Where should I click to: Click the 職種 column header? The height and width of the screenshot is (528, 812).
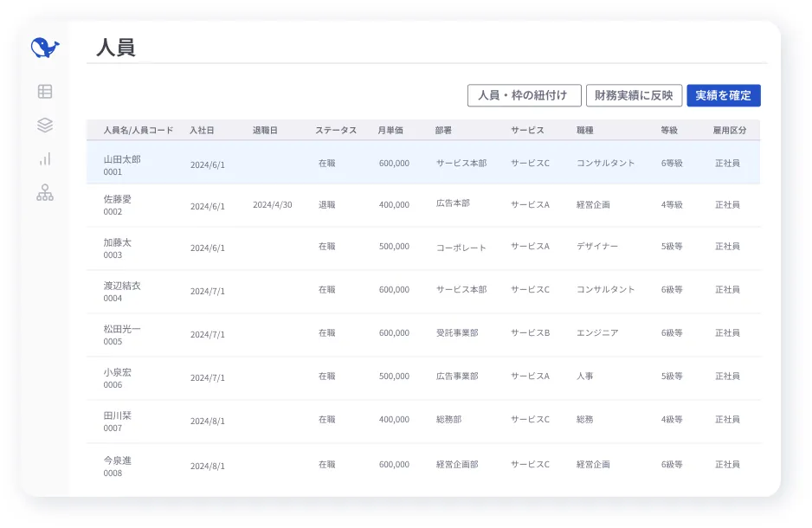click(585, 131)
